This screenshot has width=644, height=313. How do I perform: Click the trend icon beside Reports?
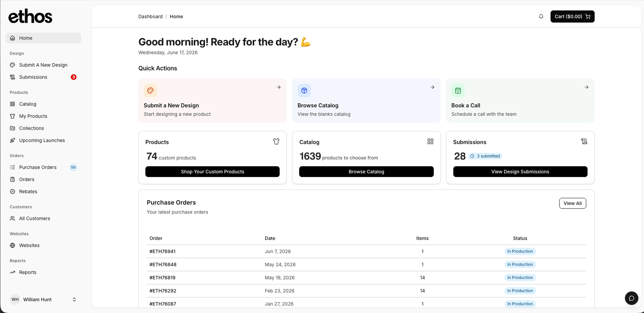point(13,272)
